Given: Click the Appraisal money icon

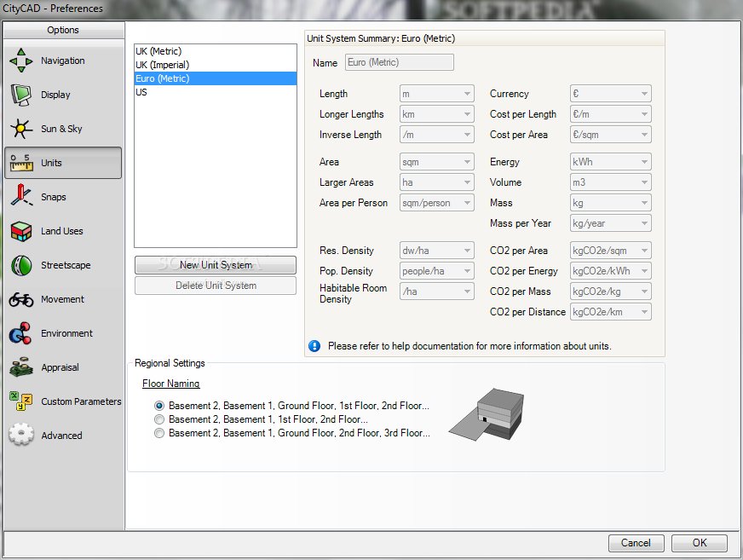Looking at the screenshot, I should click(20, 367).
